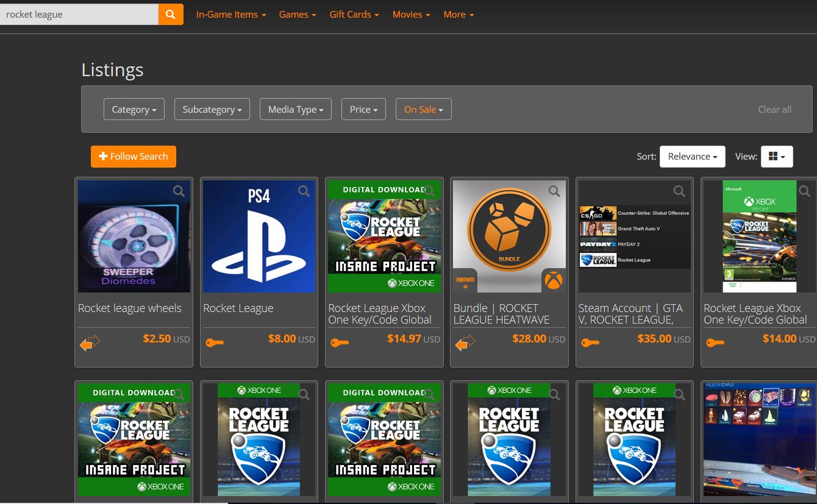Click magnifier icon on Steam Account card
This screenshot has height=504, width=817.
pos(679,191)
